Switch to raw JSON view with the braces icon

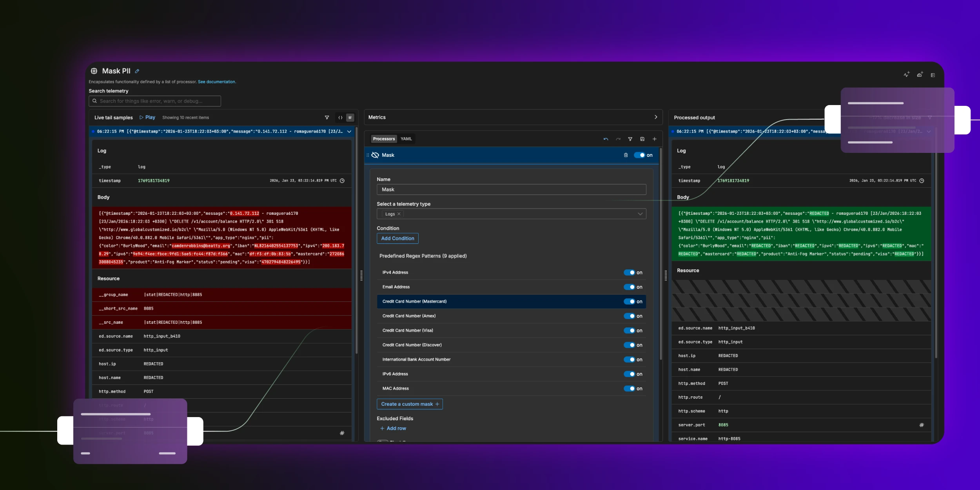click(340, 117)
